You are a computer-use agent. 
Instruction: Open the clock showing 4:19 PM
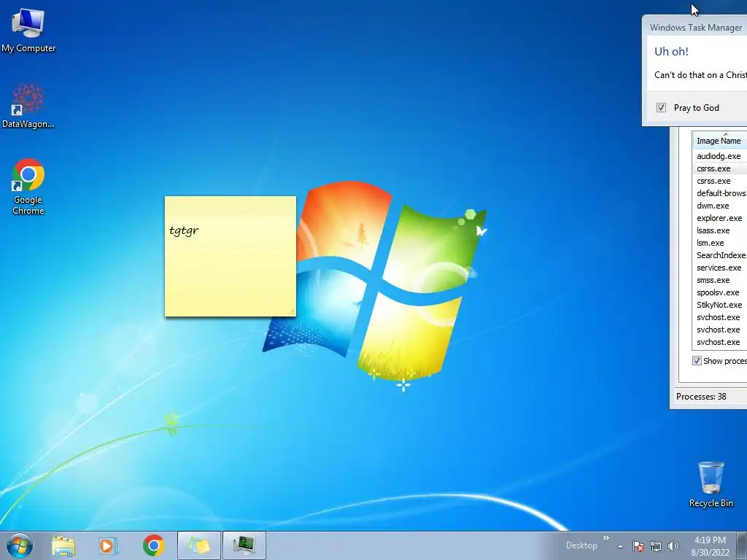pyautogui.click(x=710, y=546)
